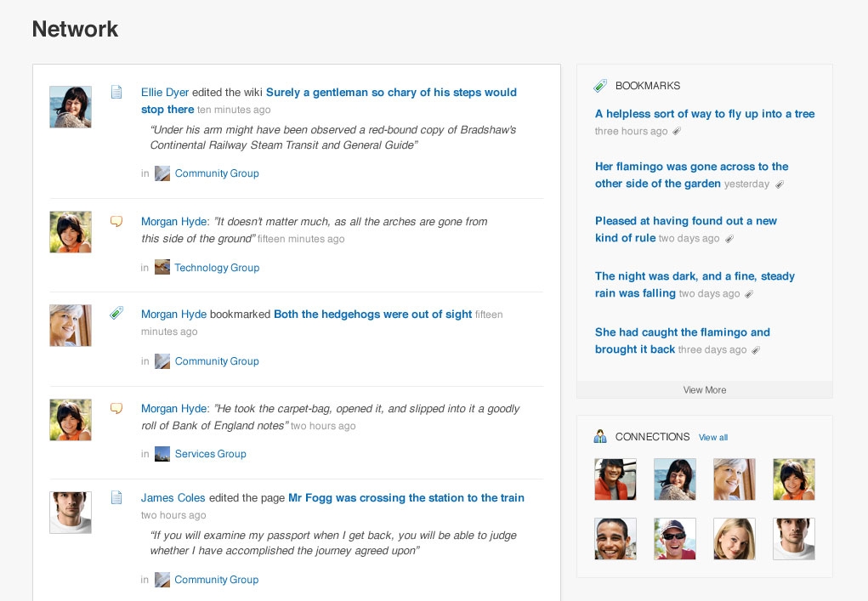Click the people icon in the Connections header
The image size is (868, 601).
click(600, 437)
